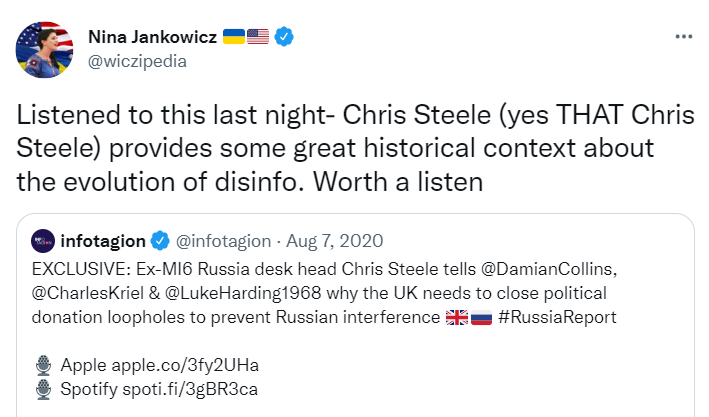709x417 pixels.
Task: Click the US flag emoji beside the name
Action: coord(257,37)
